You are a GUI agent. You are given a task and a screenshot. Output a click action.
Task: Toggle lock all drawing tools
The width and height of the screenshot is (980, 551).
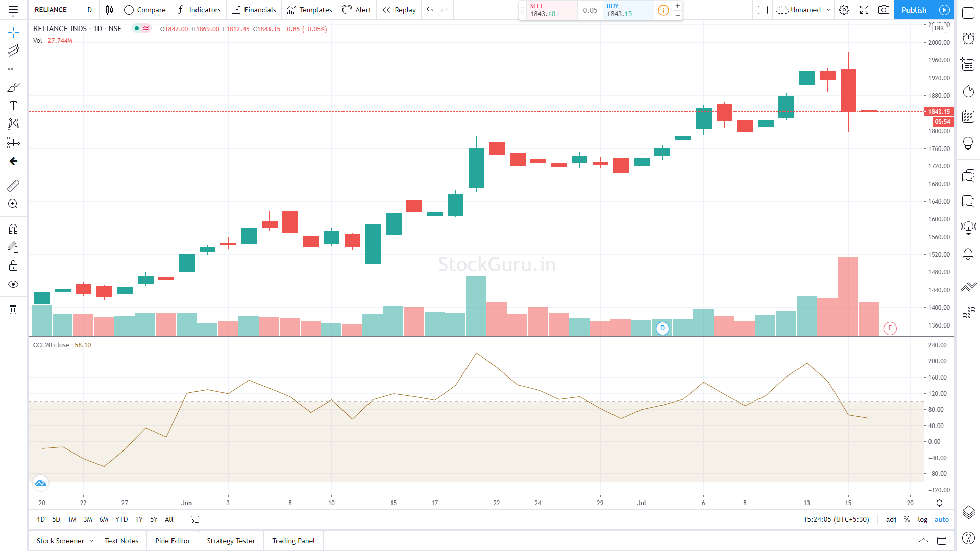point(13,266)
